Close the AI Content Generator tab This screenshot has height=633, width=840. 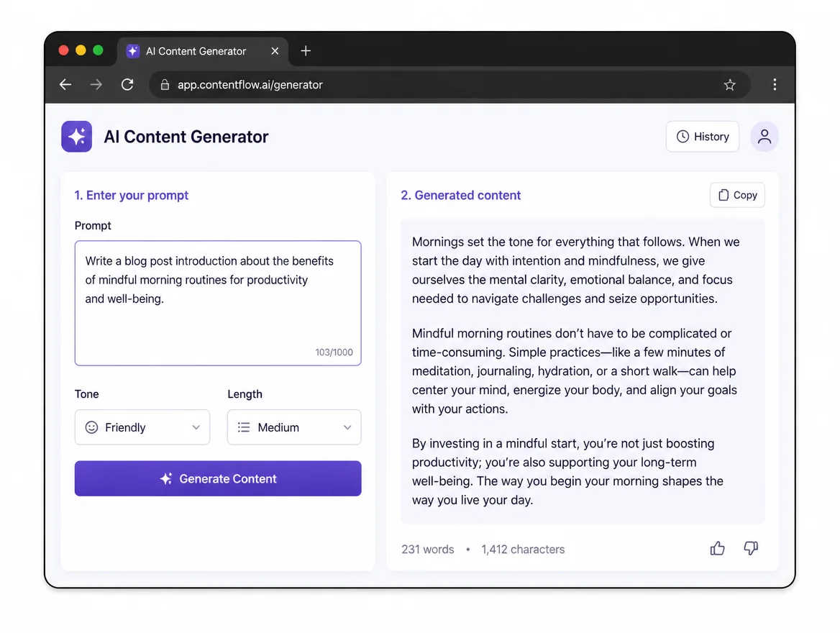(275, 51)
